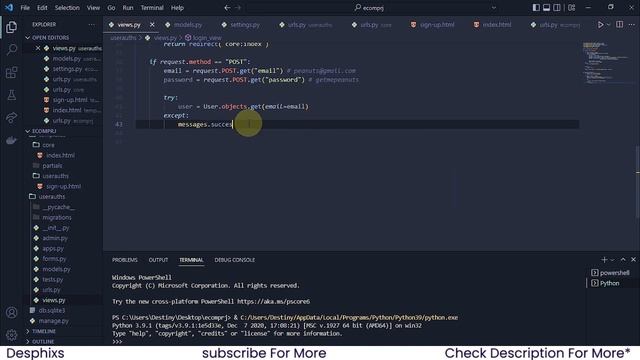Open the Docker view in activity bar
Viewport: 640px width, 360px height.
11,140
